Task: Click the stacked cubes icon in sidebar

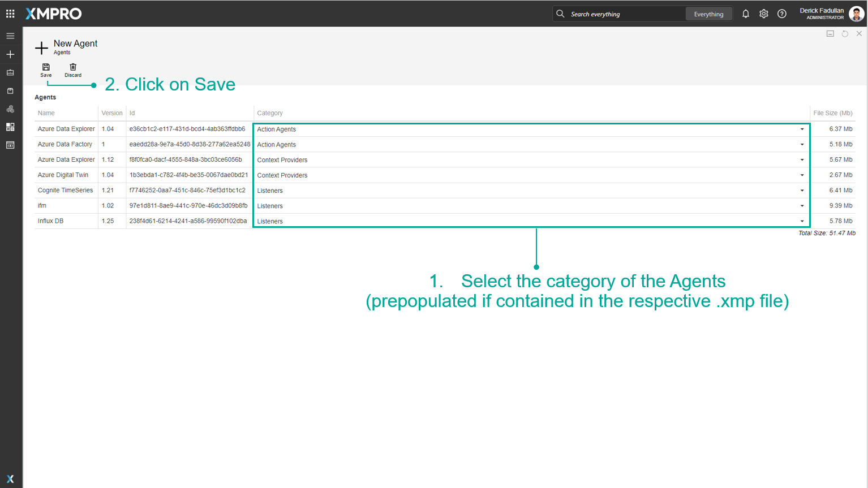Action: click(10, 109)
